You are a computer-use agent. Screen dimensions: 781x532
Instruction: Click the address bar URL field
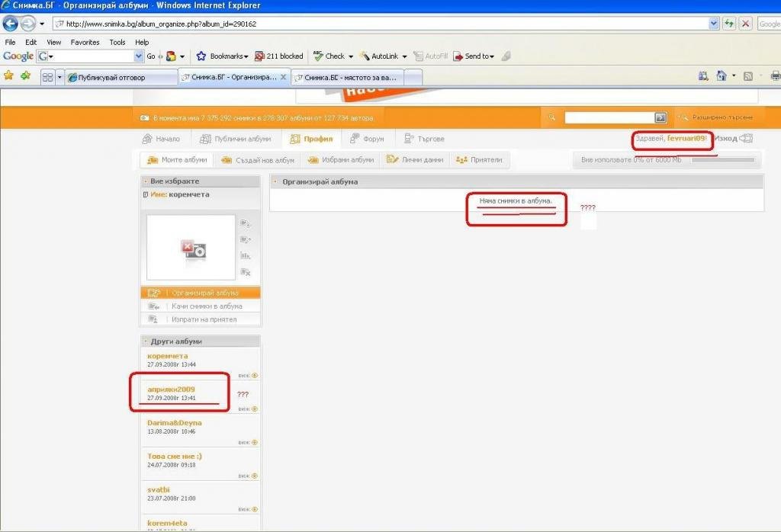(x=381, y=24)
